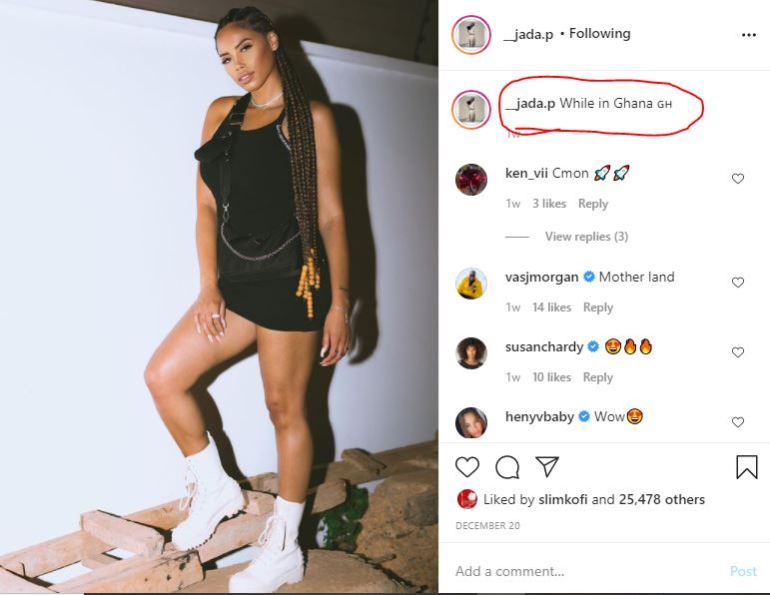Image resolution: width=770 pixels, height=595 pixels.
Task: Click the Add a comment field
Action: pyautogui.click(x=580, y=572)
